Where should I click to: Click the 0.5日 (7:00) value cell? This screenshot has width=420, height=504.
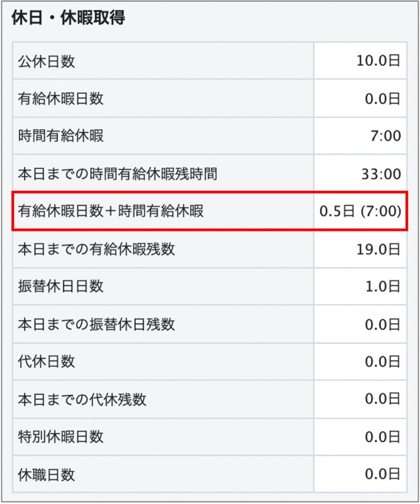(360, 211)
